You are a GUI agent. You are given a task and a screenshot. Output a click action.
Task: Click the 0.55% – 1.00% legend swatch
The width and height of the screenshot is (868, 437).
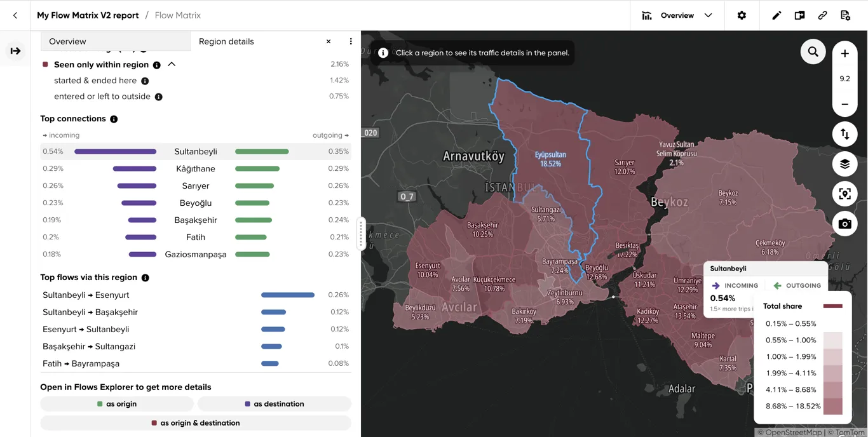(x=832, y=340)
